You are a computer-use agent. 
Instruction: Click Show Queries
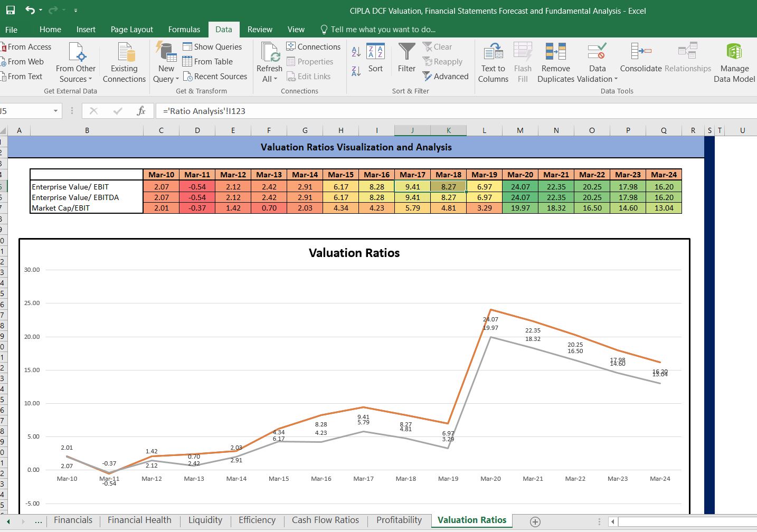pos(212,47)
